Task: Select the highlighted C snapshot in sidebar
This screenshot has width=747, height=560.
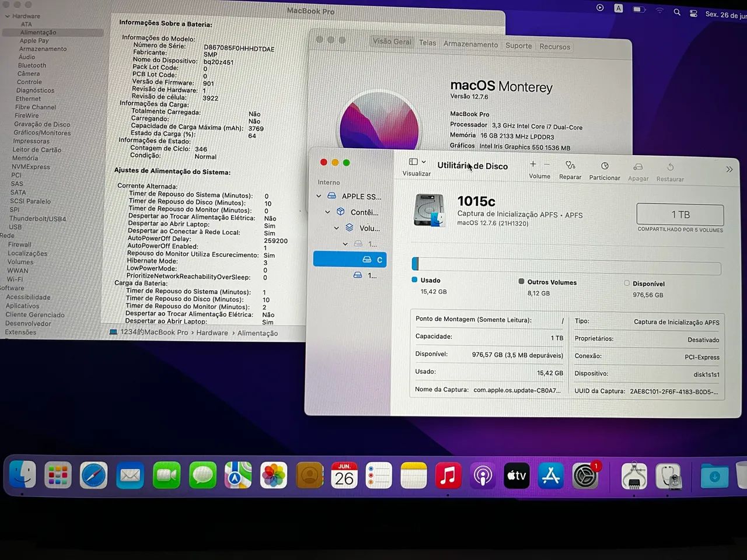Action: pyautogui.click(x=350, y=259)
